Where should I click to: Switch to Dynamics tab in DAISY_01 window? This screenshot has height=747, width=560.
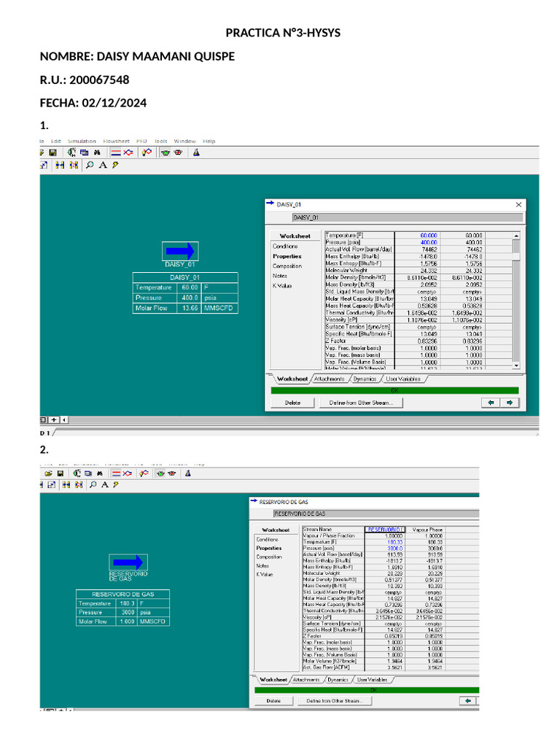coord(365,379)
